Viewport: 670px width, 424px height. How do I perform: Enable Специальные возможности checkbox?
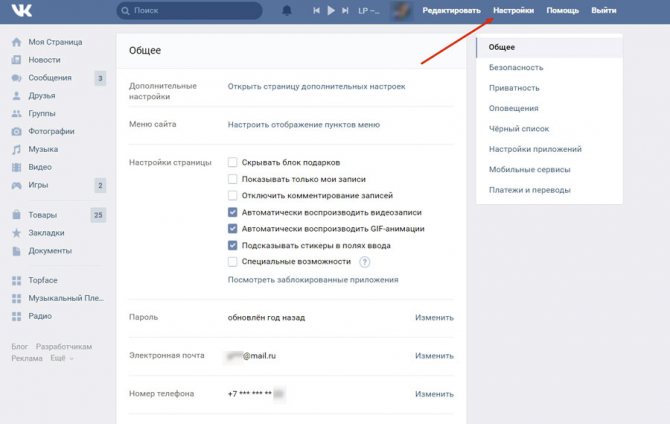point(232,262)
